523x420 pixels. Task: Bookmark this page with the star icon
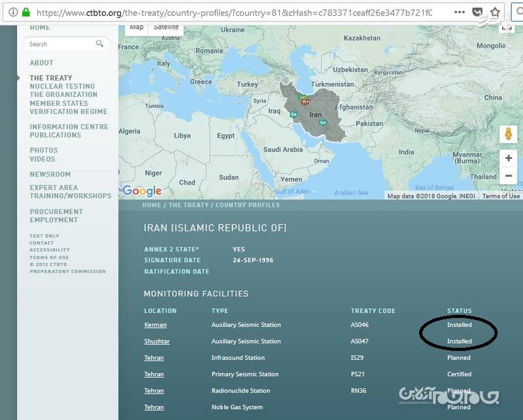(x=495, y=12)
